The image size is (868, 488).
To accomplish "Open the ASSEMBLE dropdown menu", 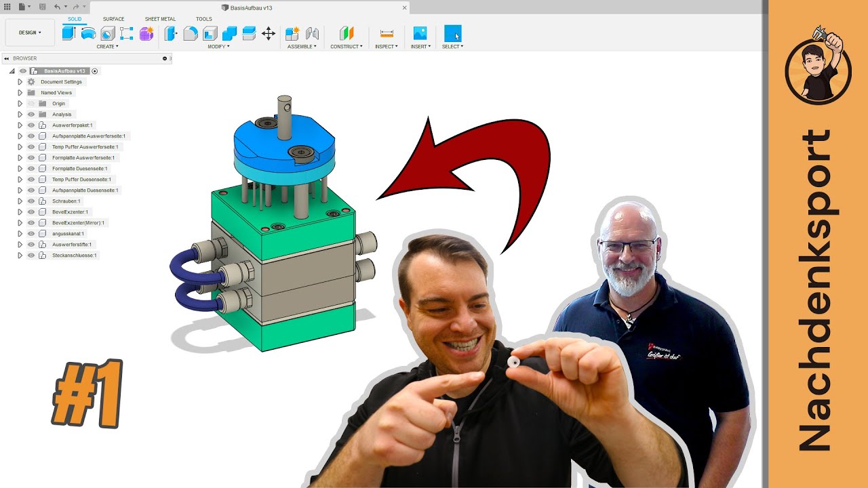I will (302, 47).
